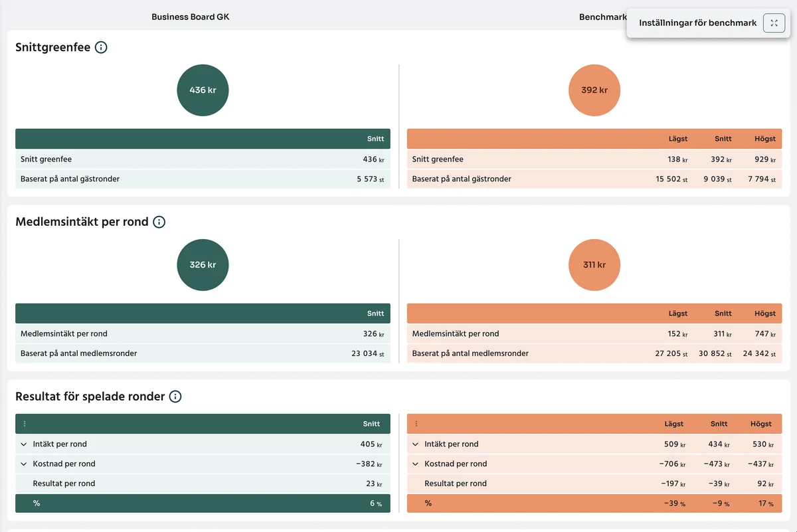Open info icon next to Resultat för spelade ronder
This screenshot has width=797, height=532.
pyautogui.click(x=175, y=397)
